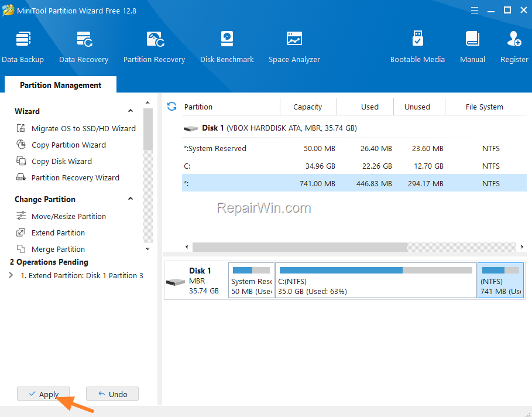The image size is (532, 417).
Task: Open the Partition Recovery tool
Action: pos(154,47)
